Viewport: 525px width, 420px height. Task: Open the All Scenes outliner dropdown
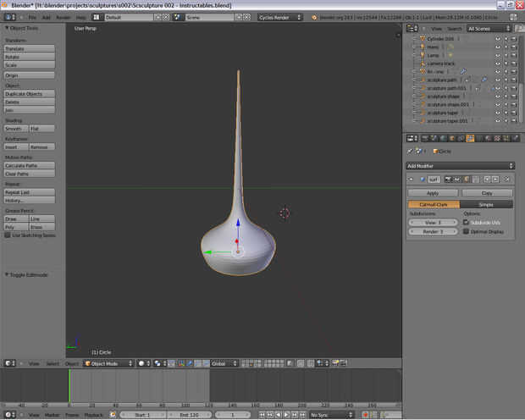click(489, 29)
